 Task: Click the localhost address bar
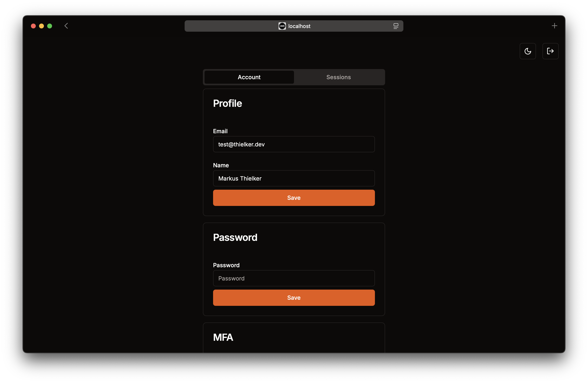pos(294,26)
